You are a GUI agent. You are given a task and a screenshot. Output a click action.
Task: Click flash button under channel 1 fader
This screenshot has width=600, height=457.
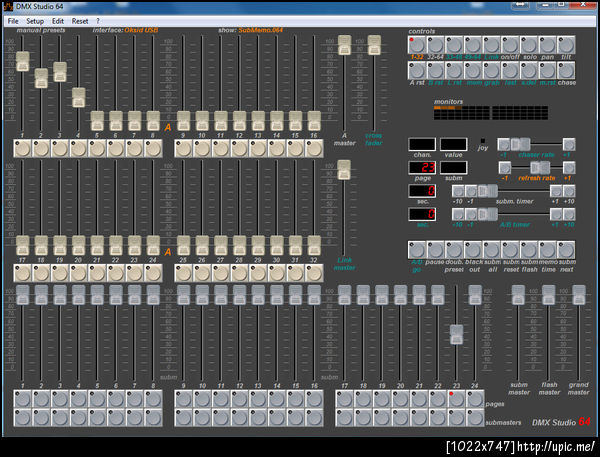click(x=21, y=148)
